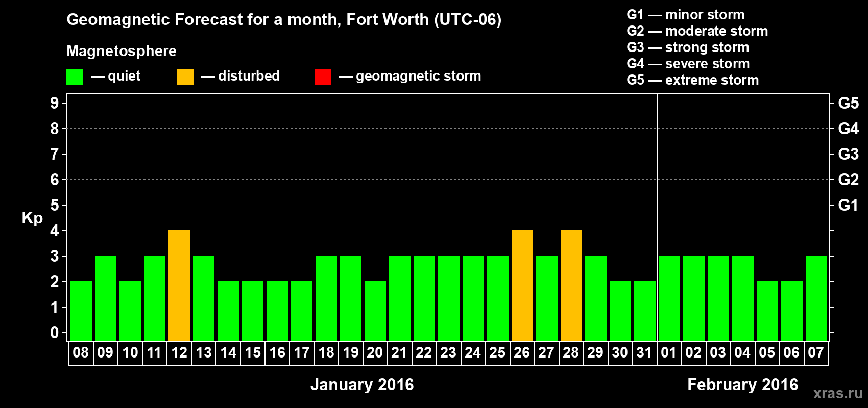Click the 'quiet' legend text
This screenshot has height=408, width=868.
pyautogui.click(x=124, y=76)
